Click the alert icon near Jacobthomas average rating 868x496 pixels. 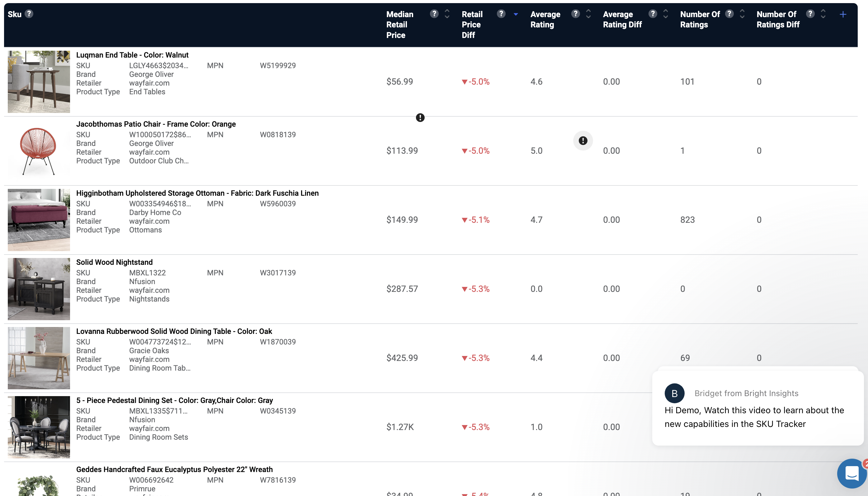pos(583,140)
